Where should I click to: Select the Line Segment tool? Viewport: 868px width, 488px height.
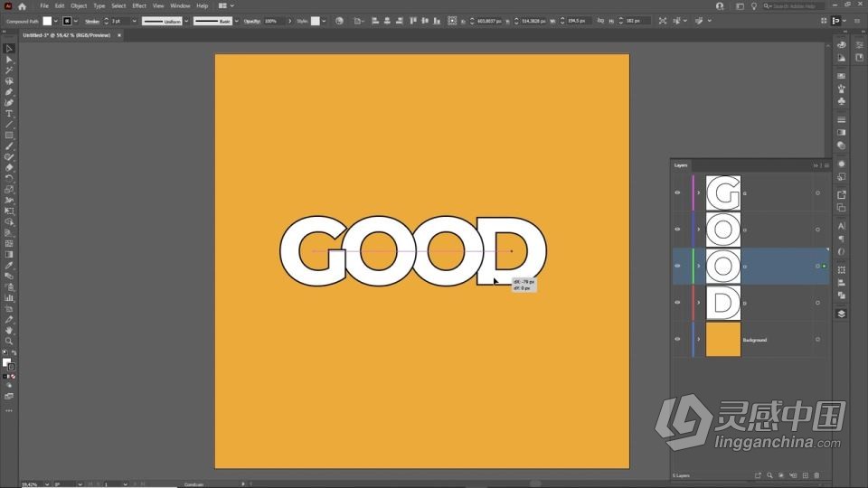click(x=9, y=125)
